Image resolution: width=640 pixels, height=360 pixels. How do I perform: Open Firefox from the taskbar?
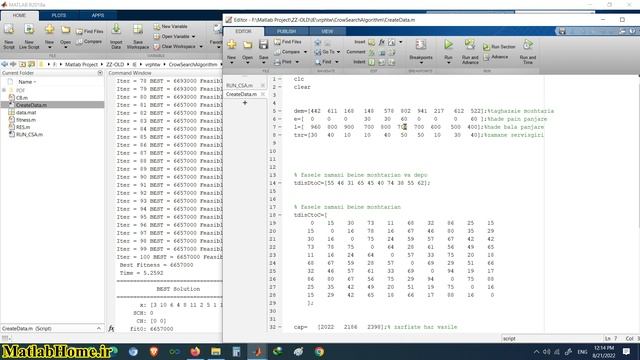point(195,351)
